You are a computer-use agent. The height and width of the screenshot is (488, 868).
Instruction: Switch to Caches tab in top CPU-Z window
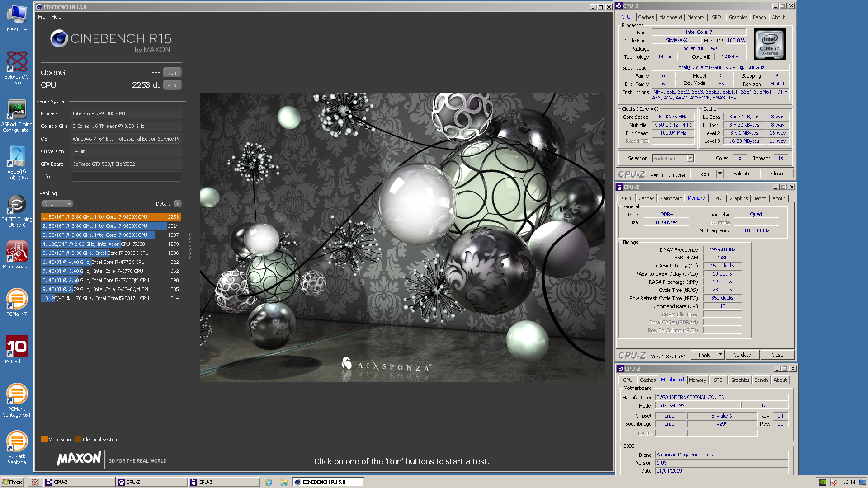pyautogui.click(x=646, y=17)
